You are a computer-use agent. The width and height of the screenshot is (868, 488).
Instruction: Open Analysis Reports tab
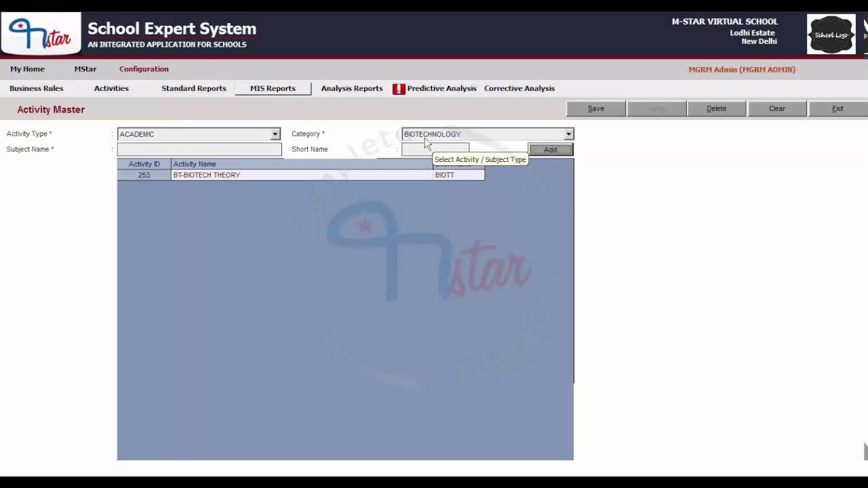(x=352, y=88)
